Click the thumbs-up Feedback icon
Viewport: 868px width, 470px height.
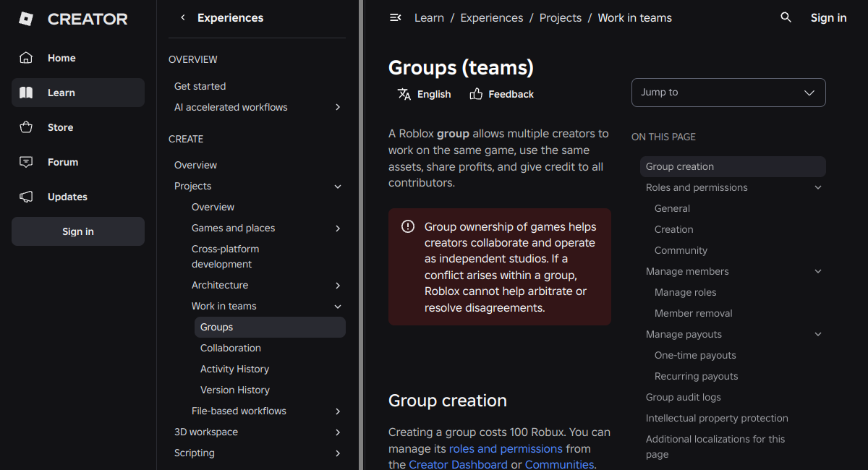coord(476,94)
